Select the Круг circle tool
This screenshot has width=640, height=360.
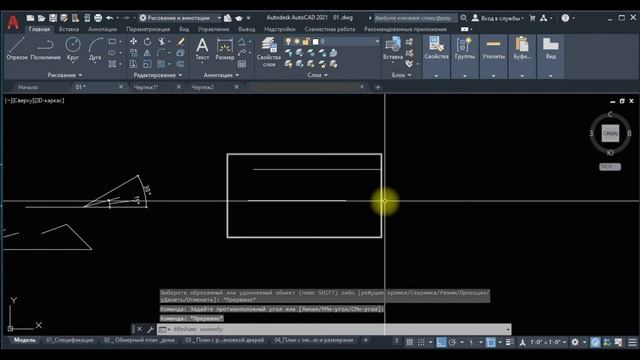pos(73,49)
